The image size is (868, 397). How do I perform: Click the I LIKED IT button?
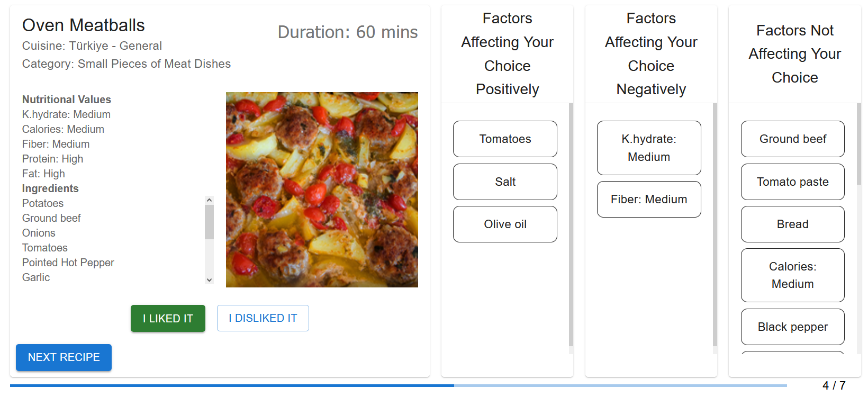point(168,318)
